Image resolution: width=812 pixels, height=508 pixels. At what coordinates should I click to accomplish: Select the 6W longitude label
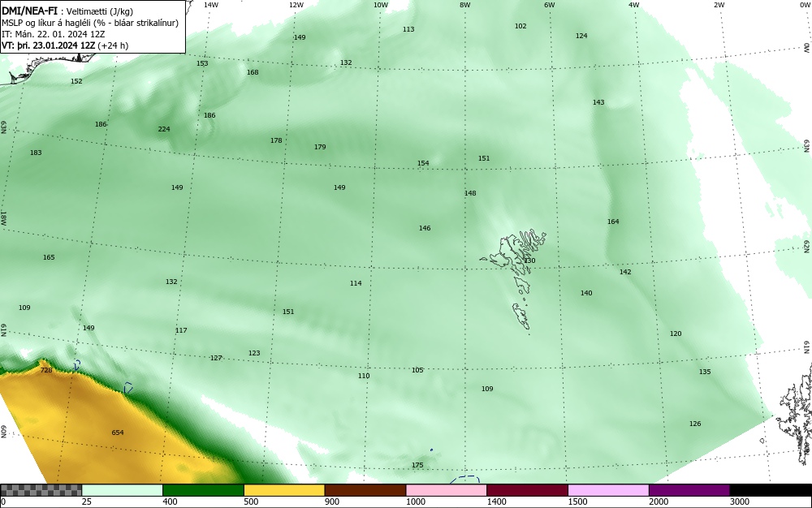click(x=550, y=5)
